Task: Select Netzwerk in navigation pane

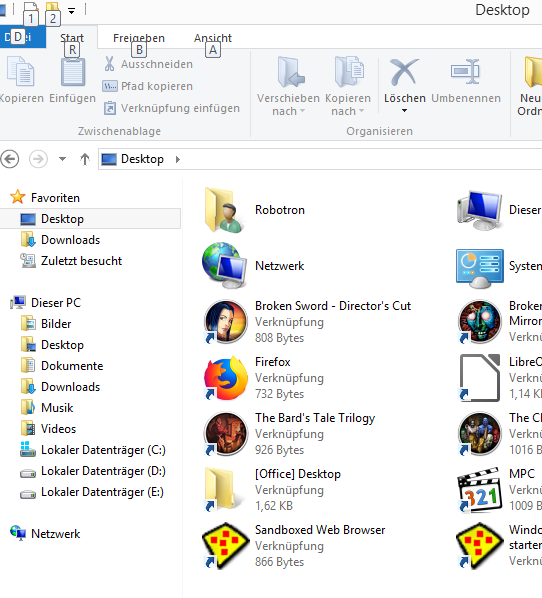Action: click(x=56, y=534)
